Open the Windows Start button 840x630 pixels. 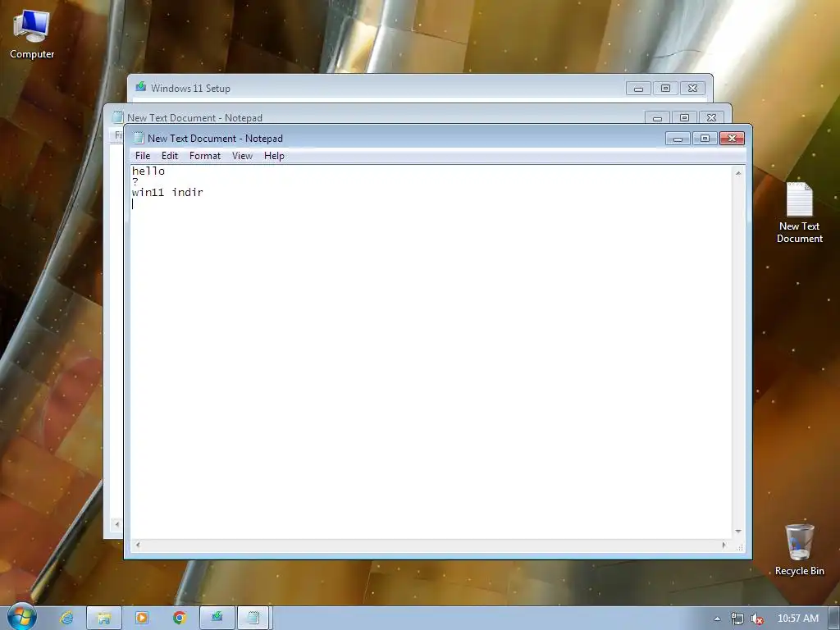(x=22, y=617)
